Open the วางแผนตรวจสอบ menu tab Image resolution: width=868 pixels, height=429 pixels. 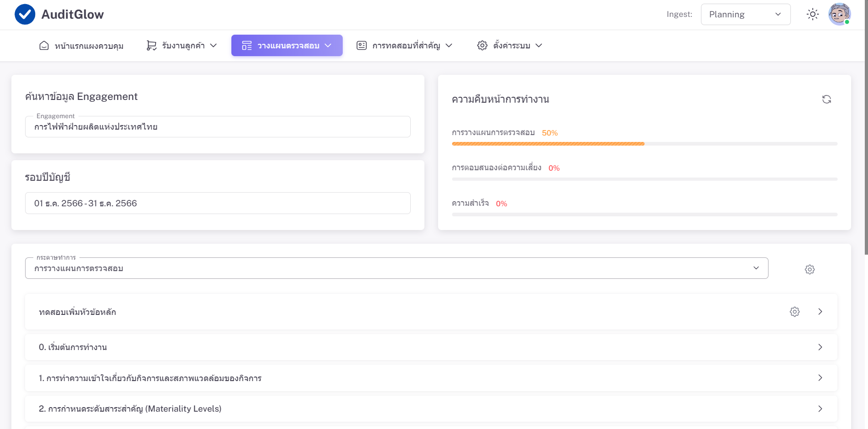[287, 46]
